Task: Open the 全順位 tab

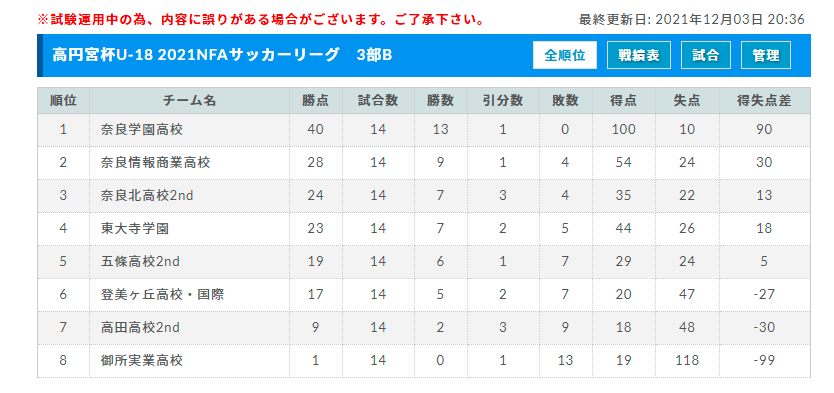Action: click(x=565, y=55)
